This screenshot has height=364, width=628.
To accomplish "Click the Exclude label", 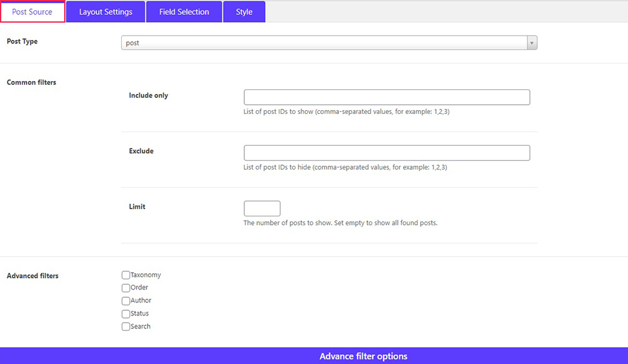I will pos(141,151).
